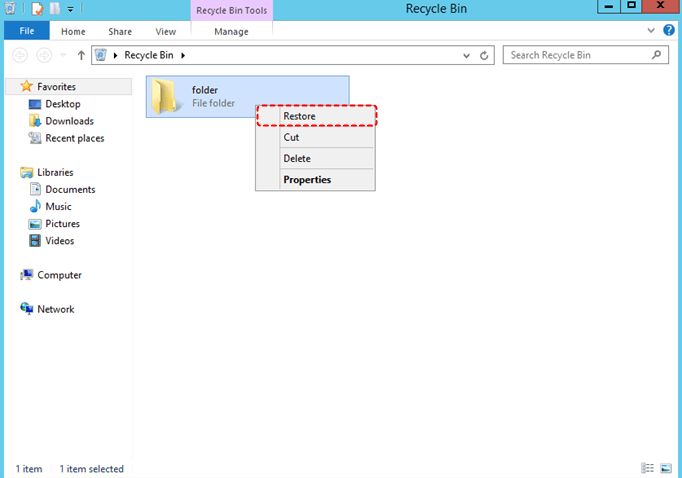
Task: Select Network in the navigation pane
Action: click(56, 309)
